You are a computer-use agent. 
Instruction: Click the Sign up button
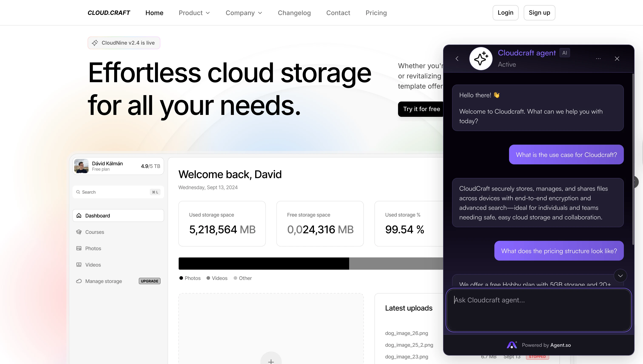click(539, 13)
